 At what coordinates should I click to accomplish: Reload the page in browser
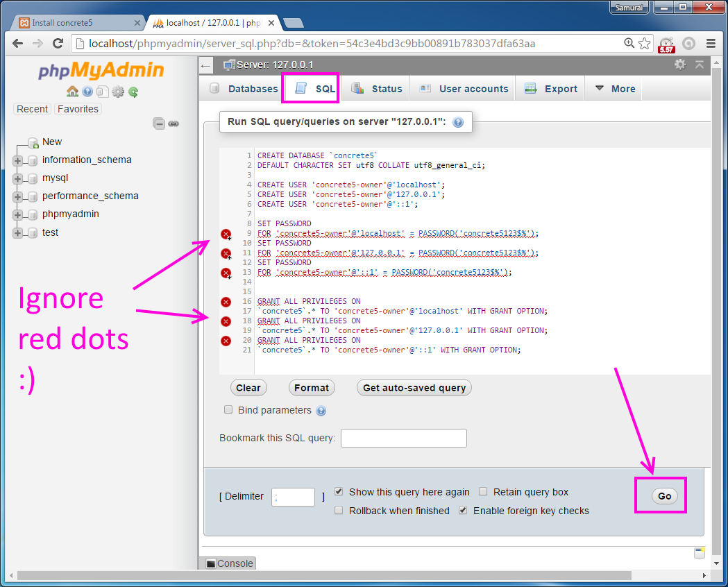click(58, 44)
